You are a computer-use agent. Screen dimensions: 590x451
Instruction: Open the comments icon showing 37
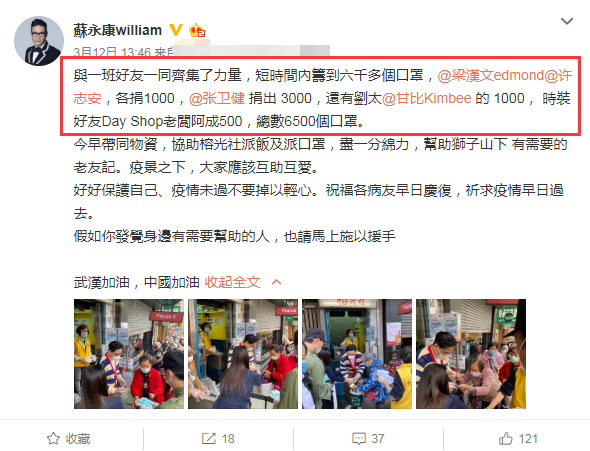pyautogui.click(x=359, y=439)
